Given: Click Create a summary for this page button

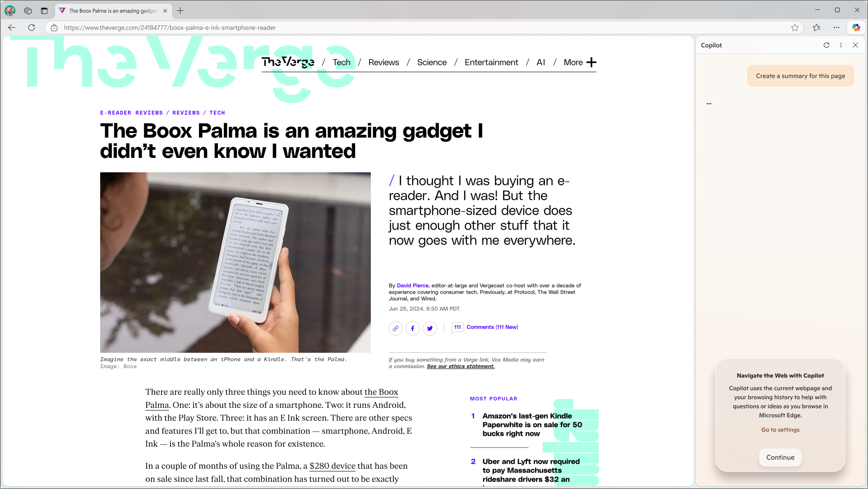Looking at the screenshot, I should (801, 76).
